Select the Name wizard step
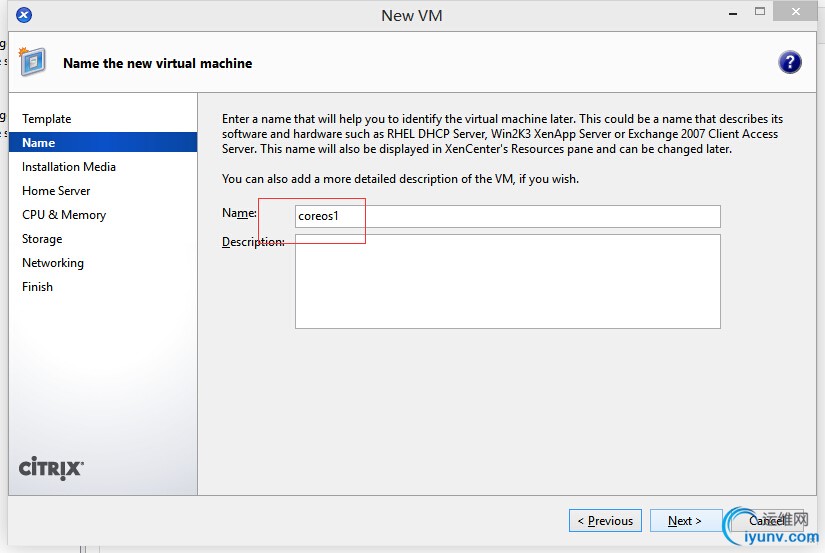 (x=39, y=143)
